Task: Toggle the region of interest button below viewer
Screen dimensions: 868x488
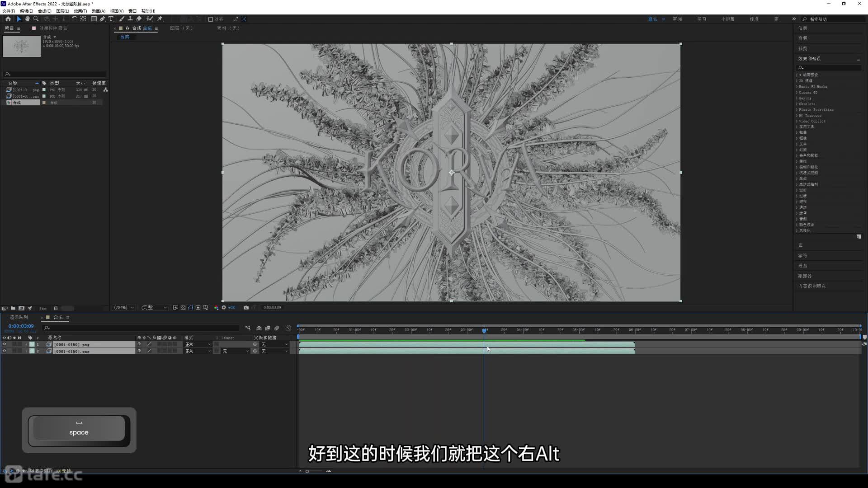Action: (198, 308)
